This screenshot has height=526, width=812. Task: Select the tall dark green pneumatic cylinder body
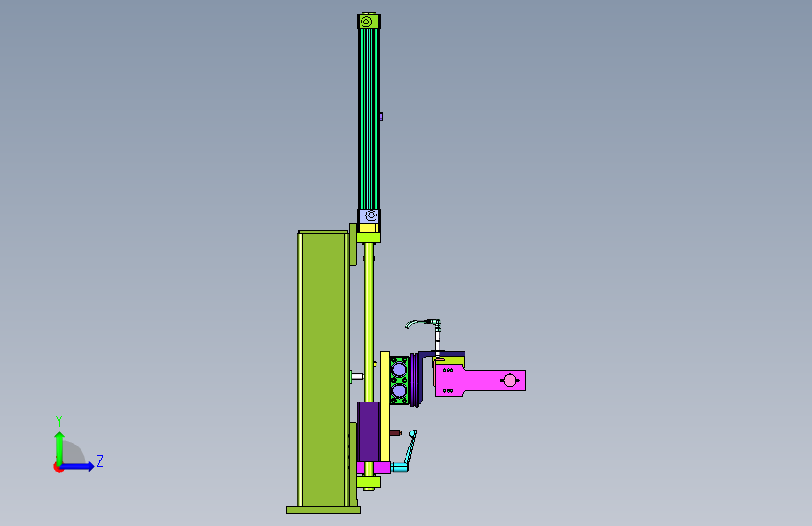369,119
